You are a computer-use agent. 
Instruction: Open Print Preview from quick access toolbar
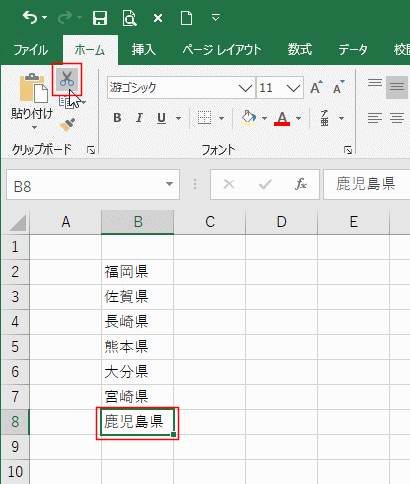pyautogui.click(x=129, y=18)
